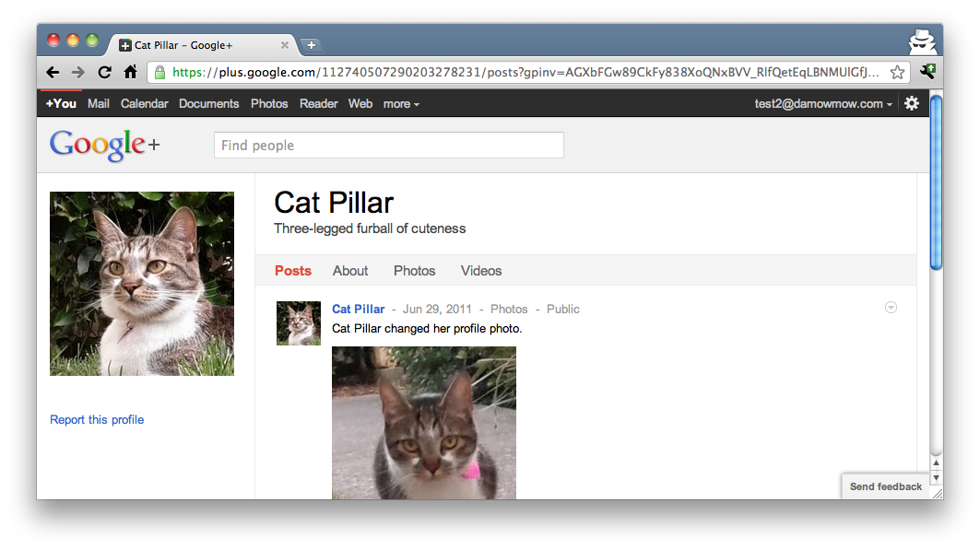Click 'Report this profile' link
Screen dimensions: 980x550
point(97,420)
